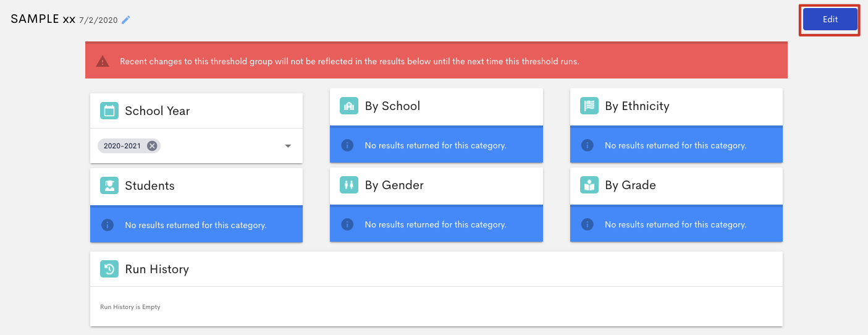Click the info icon in By Ethnicity card
This screenshot has width=868, height=335.
tap(588, 146)
